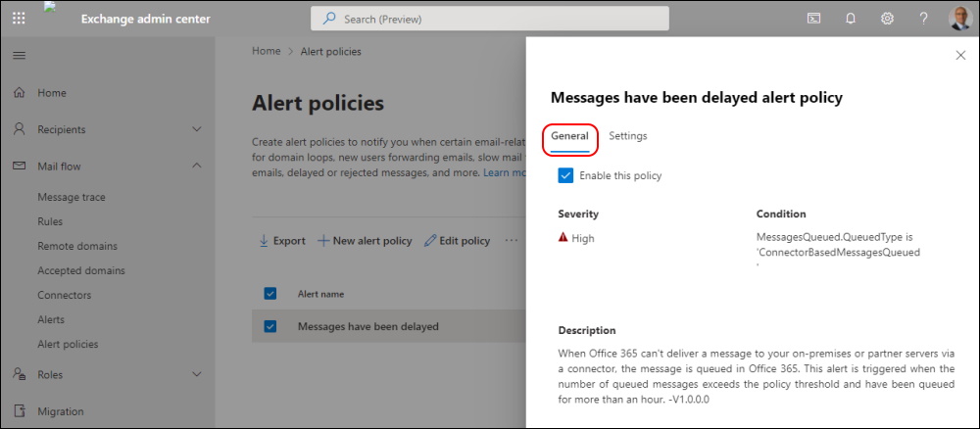Viewport: 980px width, 429px height.
Task: Toggle the select-all checkbox beside Alert name
Action: pos(270,294)
